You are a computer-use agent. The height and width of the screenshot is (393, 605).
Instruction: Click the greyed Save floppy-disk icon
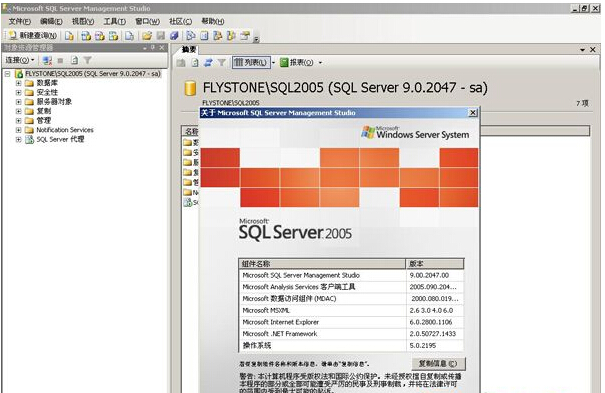tap(161, 36)
